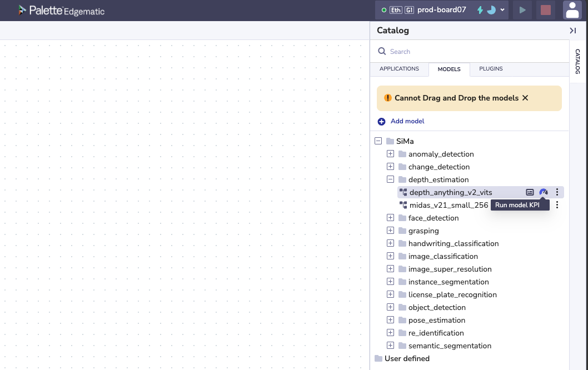Switch to the Plugins tab
Image resolution: width=588 pixels, height=370 pixels.
[491, 69]
